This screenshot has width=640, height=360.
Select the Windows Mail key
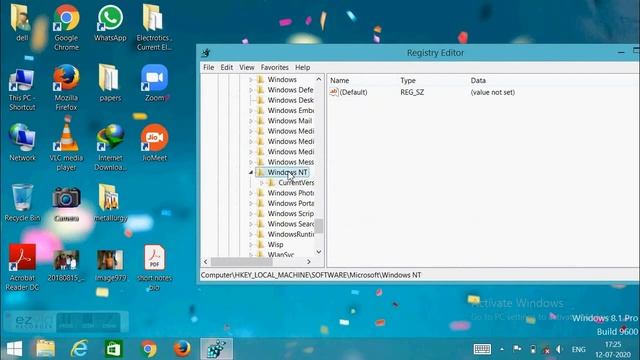pos(289,121)
